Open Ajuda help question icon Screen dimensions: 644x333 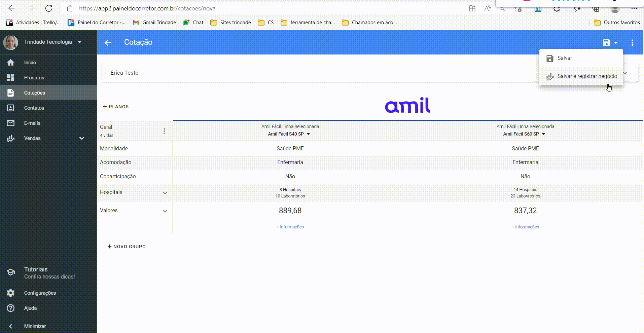[10, 308]
